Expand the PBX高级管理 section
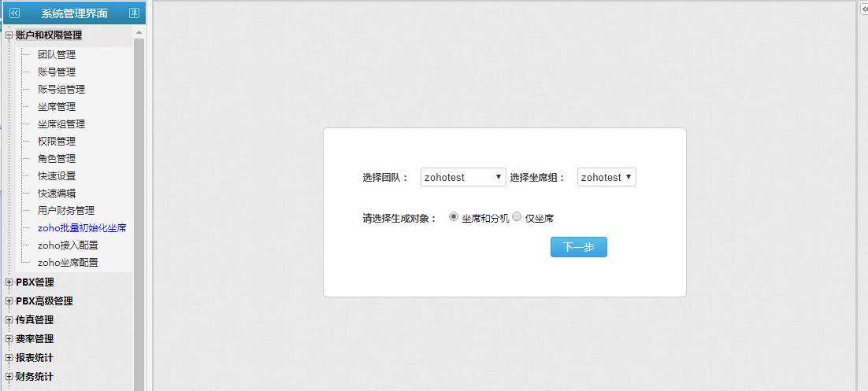Image resolution: width=868 pixels, height=391 pixels. tap(9, 301)
